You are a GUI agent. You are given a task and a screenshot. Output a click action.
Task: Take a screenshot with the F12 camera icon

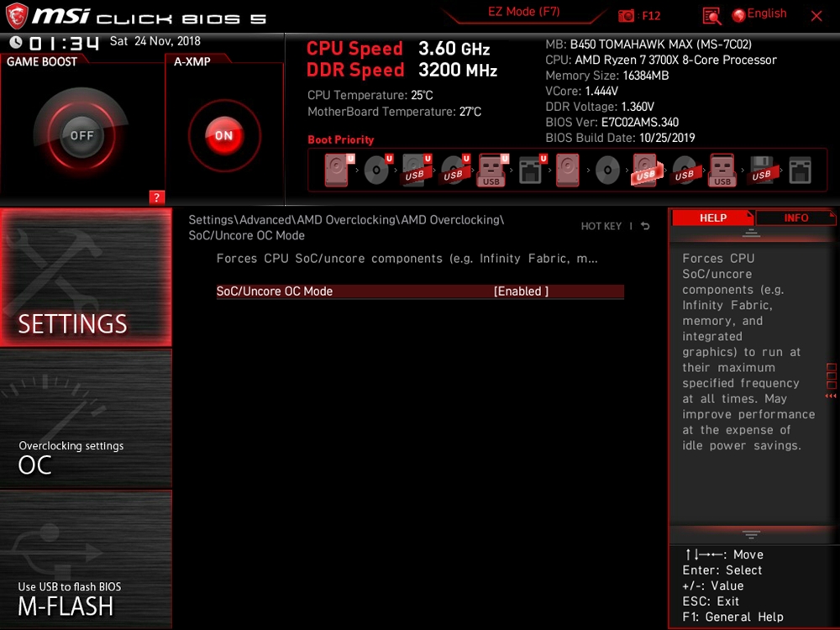pyautogui.click(x=626, y=15)
